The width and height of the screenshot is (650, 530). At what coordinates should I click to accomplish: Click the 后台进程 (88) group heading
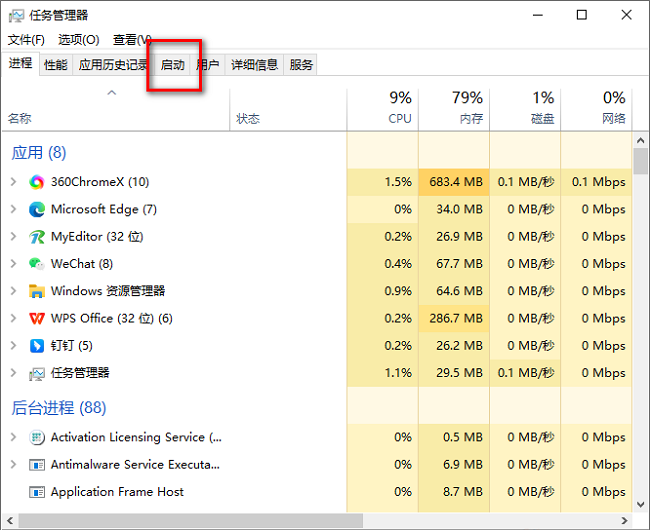[x=58, y=408]
